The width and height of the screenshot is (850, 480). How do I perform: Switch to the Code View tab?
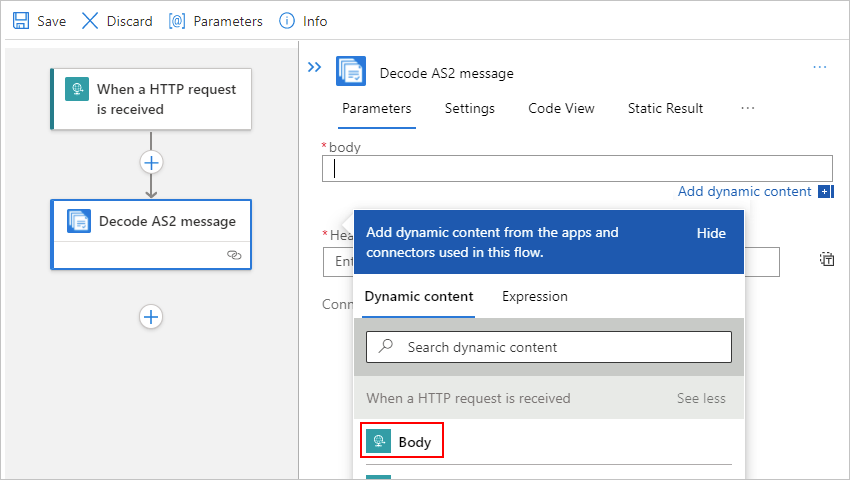click(561, 108)
